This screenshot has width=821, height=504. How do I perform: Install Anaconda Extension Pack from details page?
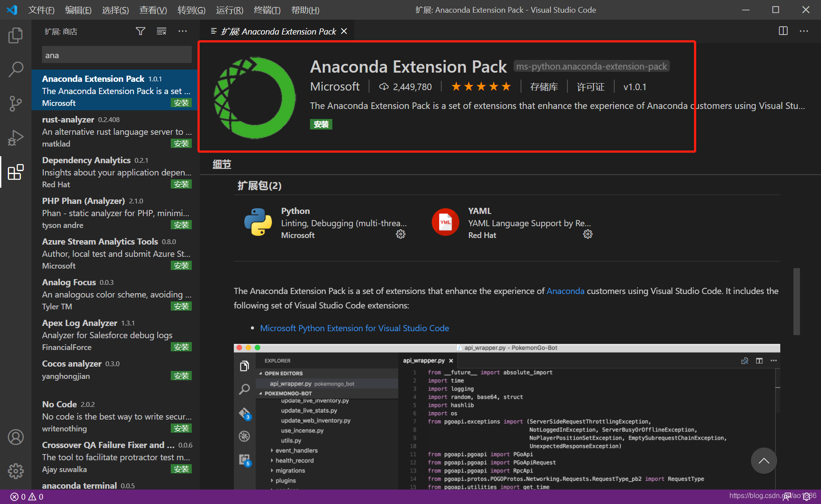click(321, 124)
